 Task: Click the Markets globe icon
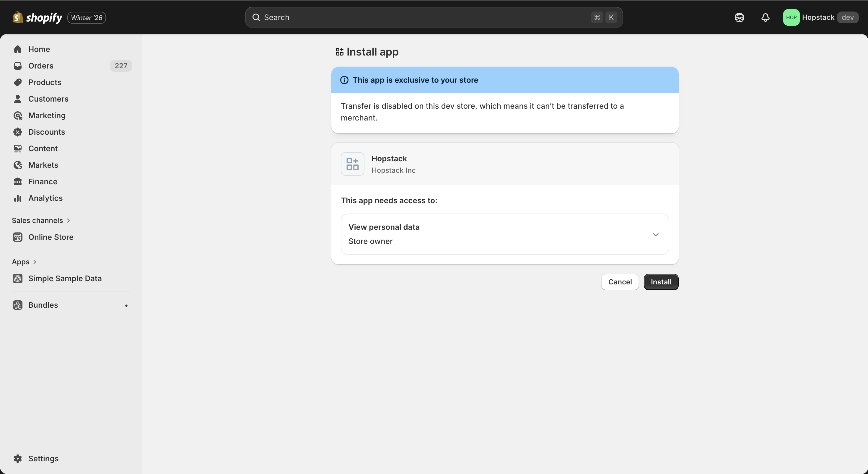tap(17, 165)
